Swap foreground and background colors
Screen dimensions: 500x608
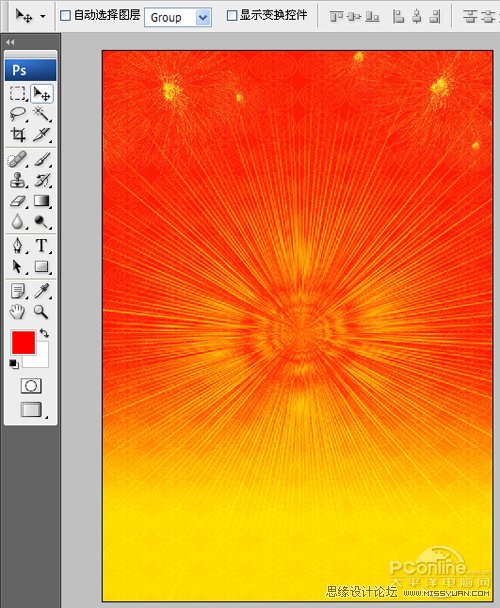click(44, 333)
